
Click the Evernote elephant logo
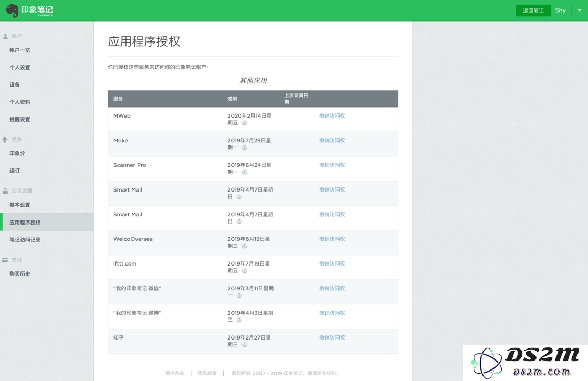[x=13, y=10]
